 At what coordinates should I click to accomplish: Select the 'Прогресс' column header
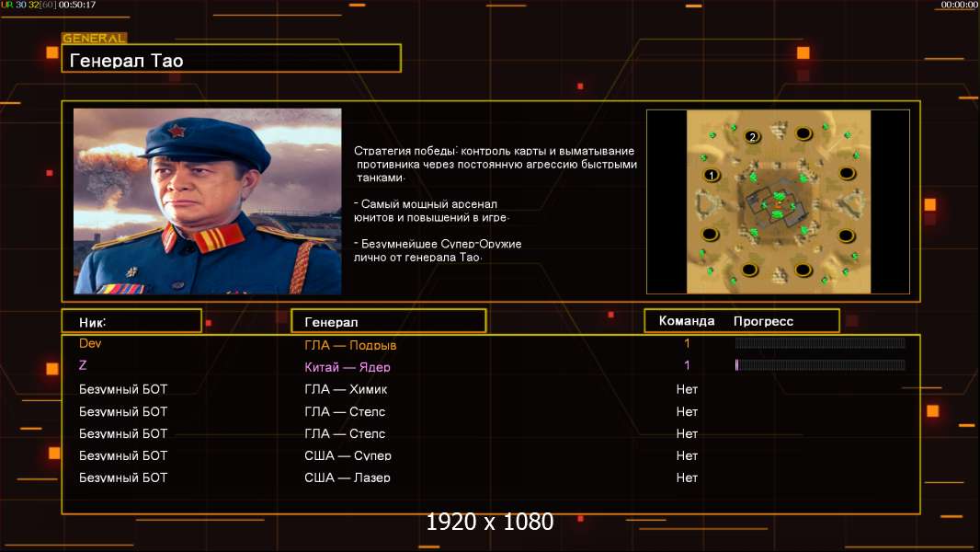pyautogui.click(x=763, y=321)
